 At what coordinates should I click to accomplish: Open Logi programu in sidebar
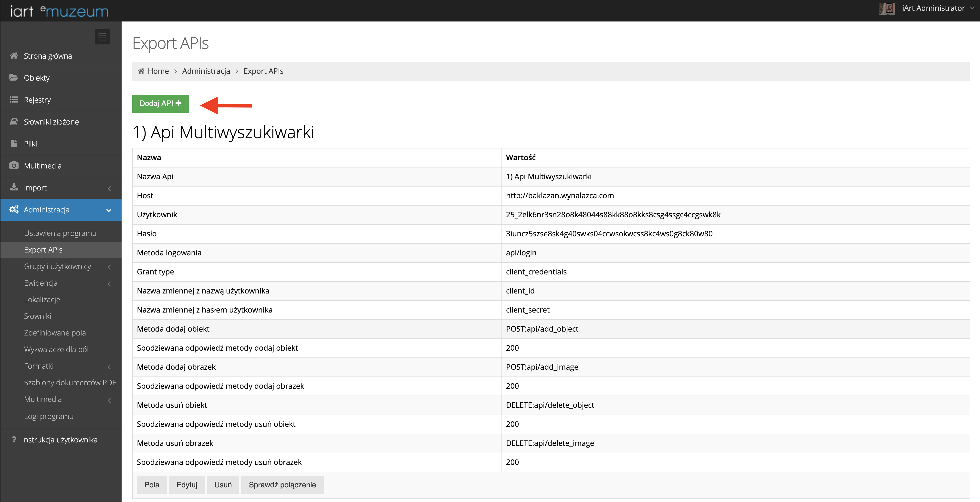point(49,416)
